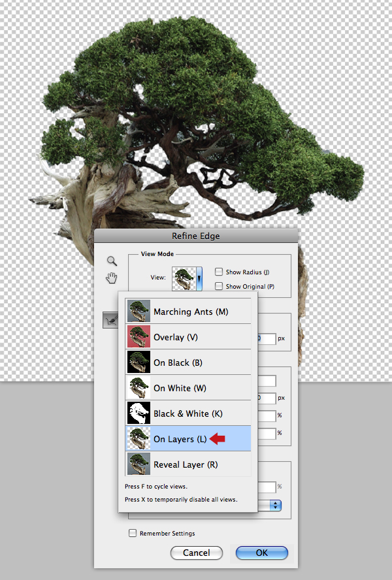
Task: Confirm with the OK button
Action: [x=262, y=553]
